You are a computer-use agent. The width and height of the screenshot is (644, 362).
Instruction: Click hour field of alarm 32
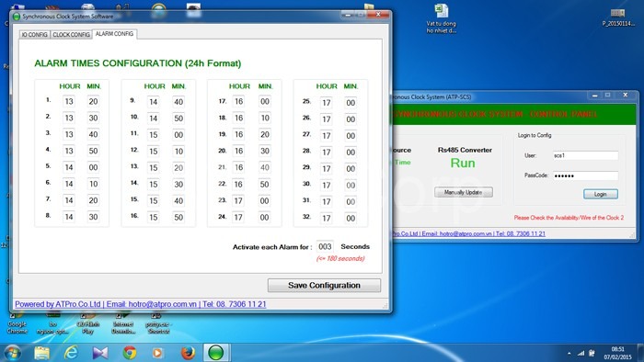click(326, 218)
